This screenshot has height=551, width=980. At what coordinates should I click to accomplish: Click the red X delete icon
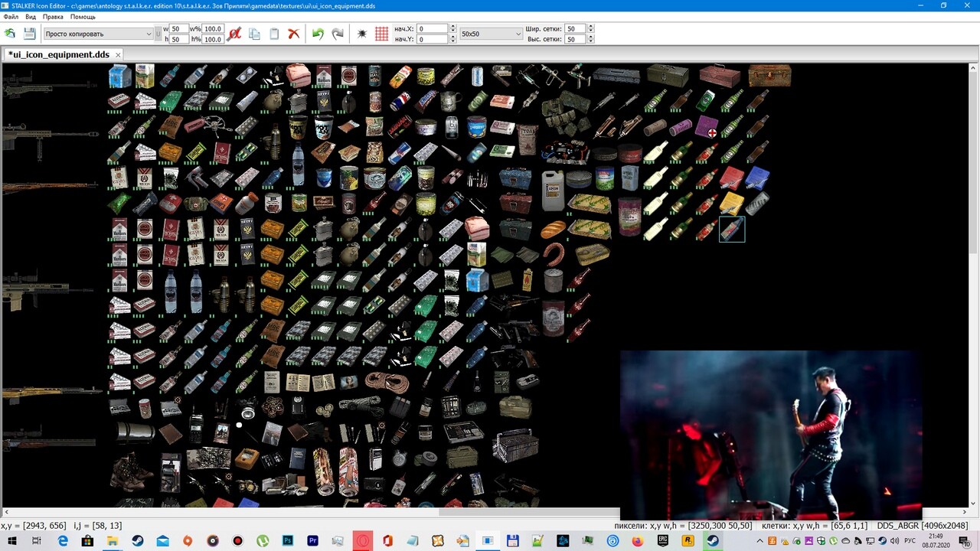click(293, 34)
